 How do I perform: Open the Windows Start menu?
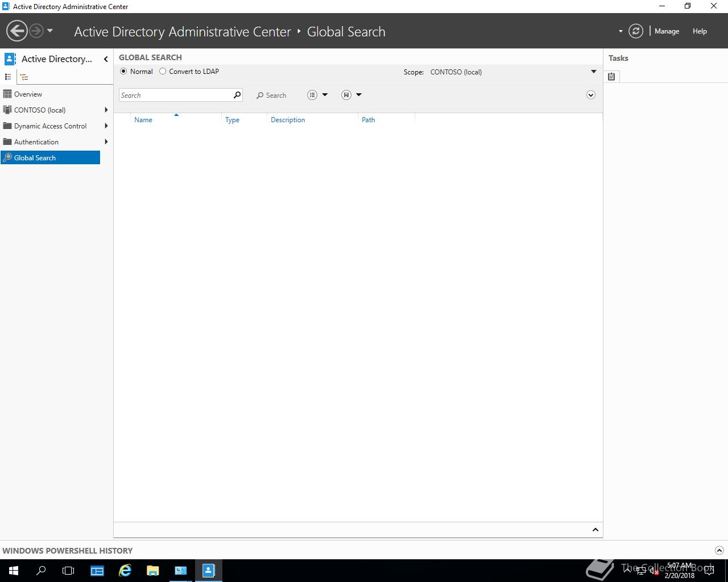tap(14, 571)
